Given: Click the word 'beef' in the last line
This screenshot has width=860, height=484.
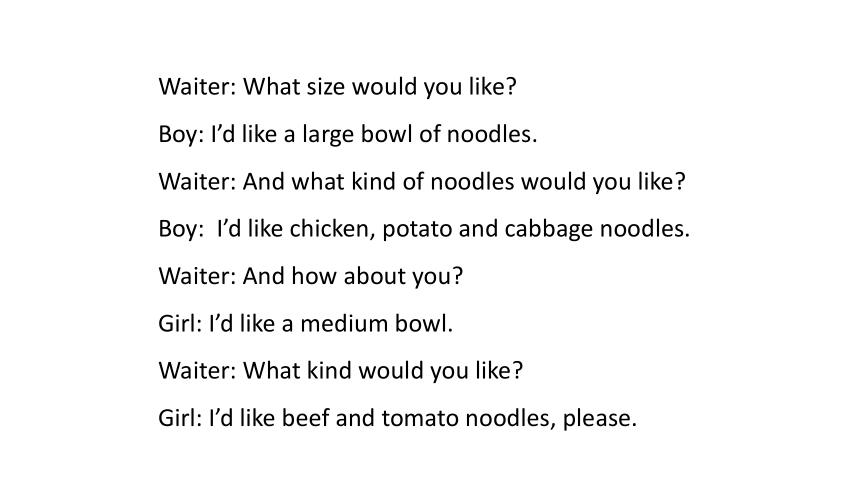Looking at the screenshot, I should [305, 418].
